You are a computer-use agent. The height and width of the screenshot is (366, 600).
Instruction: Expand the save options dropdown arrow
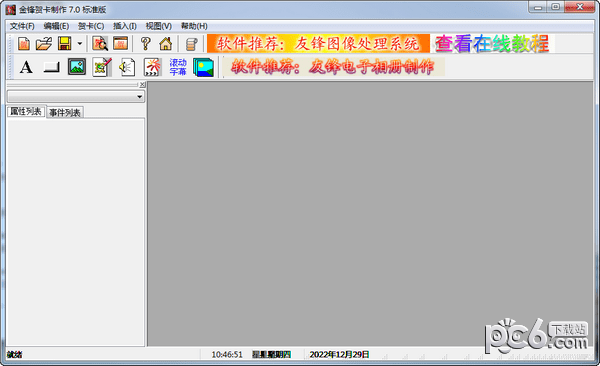80,44
